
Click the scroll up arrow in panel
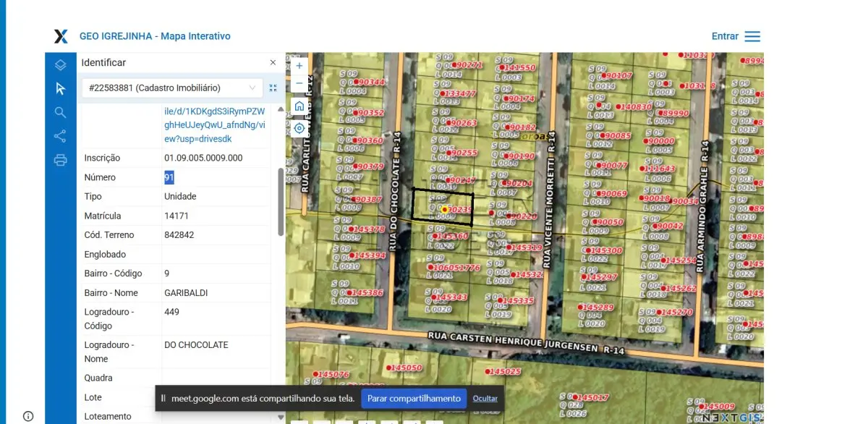(281, 109)
